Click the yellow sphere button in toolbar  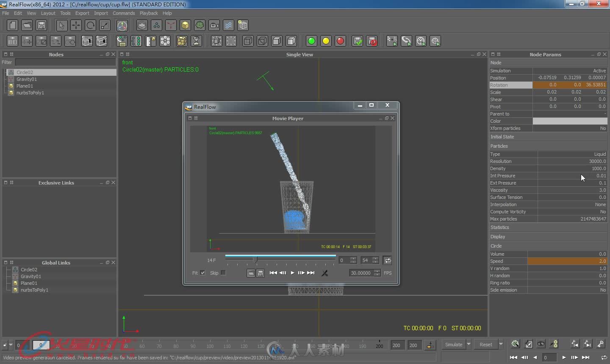326,41
